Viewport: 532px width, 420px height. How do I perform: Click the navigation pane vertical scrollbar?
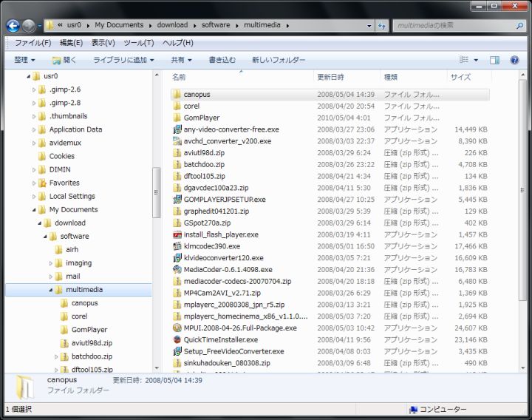pyautogui.click(x=156, y=192)
